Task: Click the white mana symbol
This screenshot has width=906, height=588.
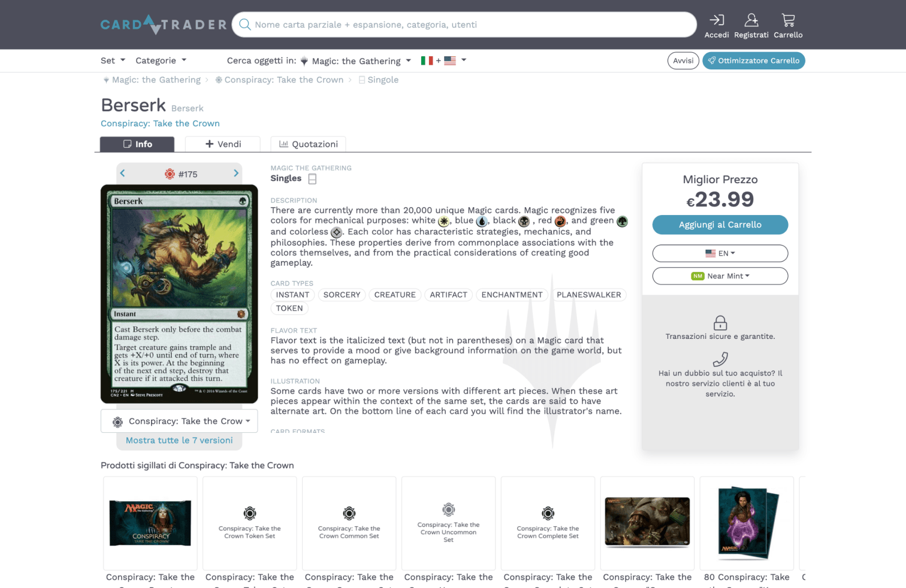Action: (x=443, y=222)
